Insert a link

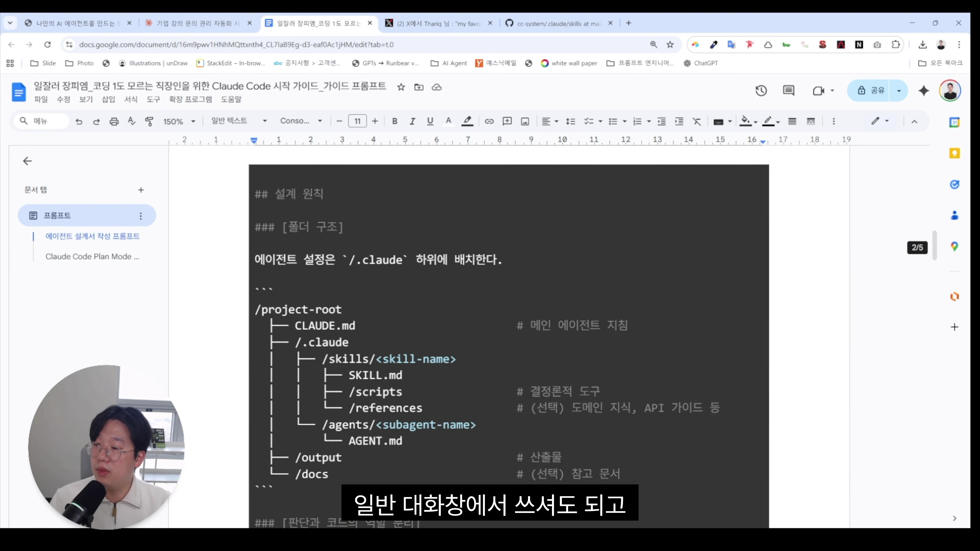pyautogui.click(x=489, y=121)
